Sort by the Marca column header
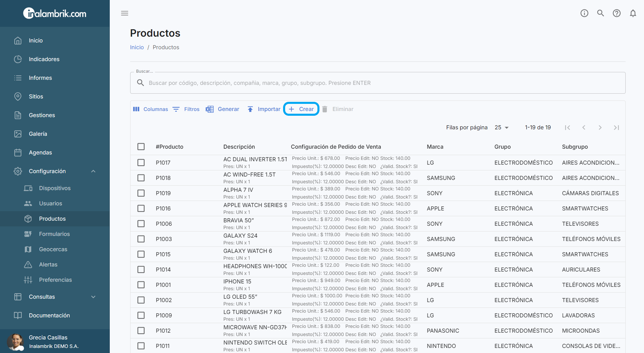Viewport: 644px width, 353px height. click(x=435, y=147)
